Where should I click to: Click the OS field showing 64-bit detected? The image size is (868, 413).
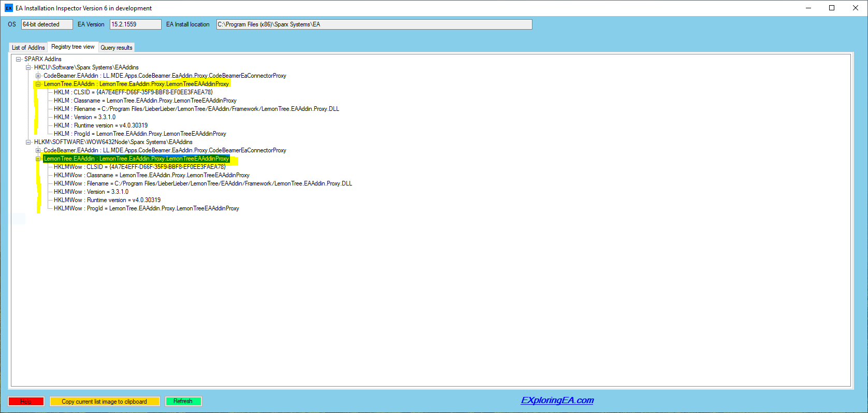(47, 24)
